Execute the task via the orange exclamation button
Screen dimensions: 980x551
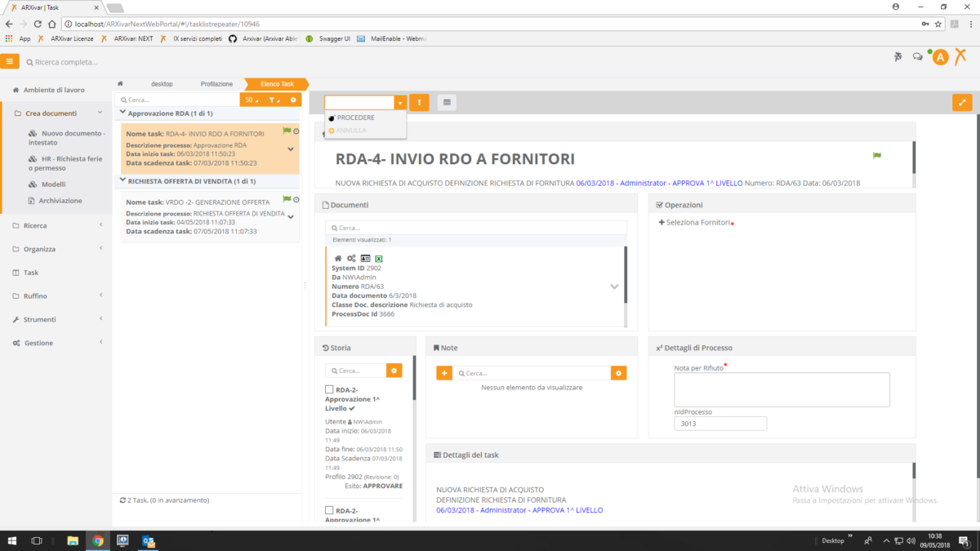[420, 102]
